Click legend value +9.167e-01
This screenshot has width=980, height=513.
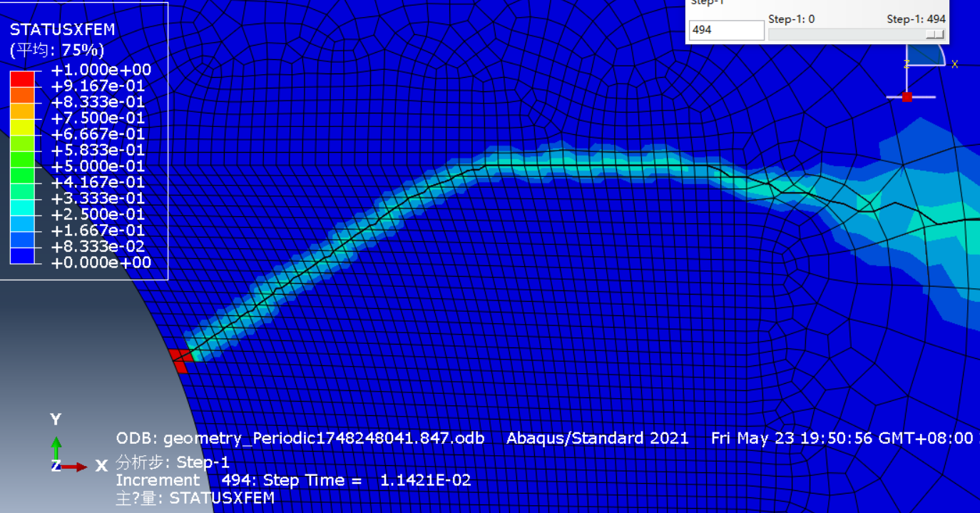(x=98, y=86)
